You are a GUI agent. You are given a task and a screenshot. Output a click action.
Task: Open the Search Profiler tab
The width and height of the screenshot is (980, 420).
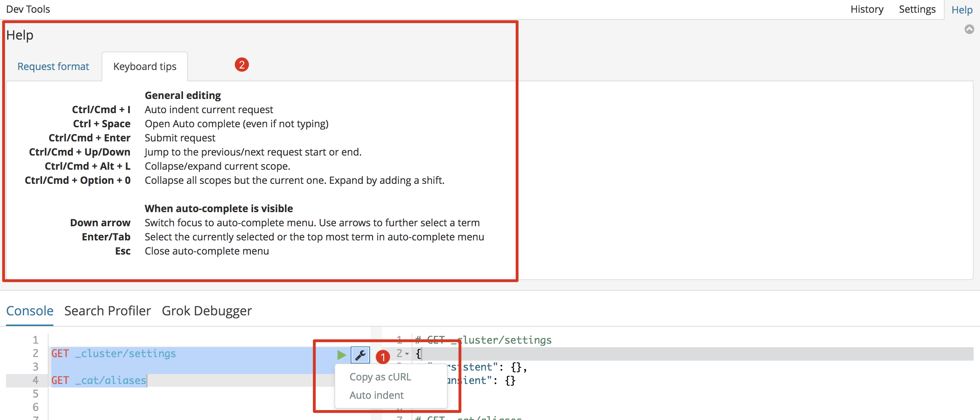[107, 311]
